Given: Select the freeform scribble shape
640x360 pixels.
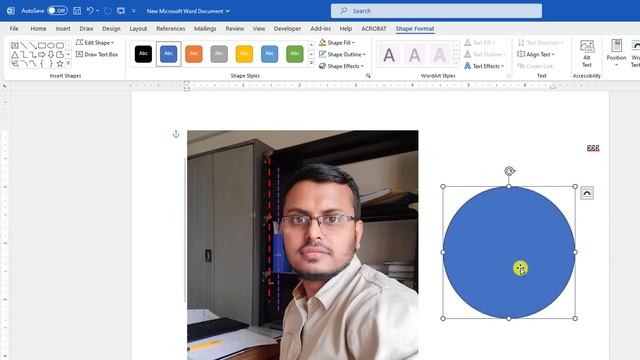Looking at the screenshot, I should (x=15, y=64).
